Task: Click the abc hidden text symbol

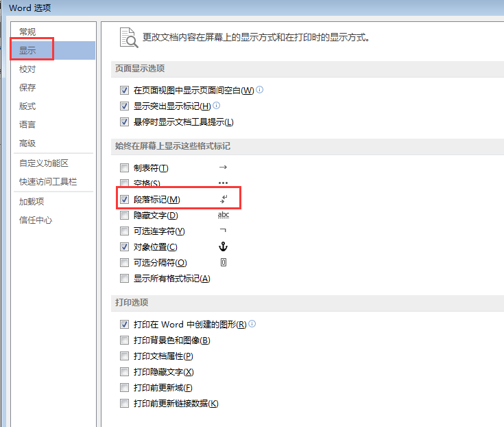Action: [x=224, y=215]
